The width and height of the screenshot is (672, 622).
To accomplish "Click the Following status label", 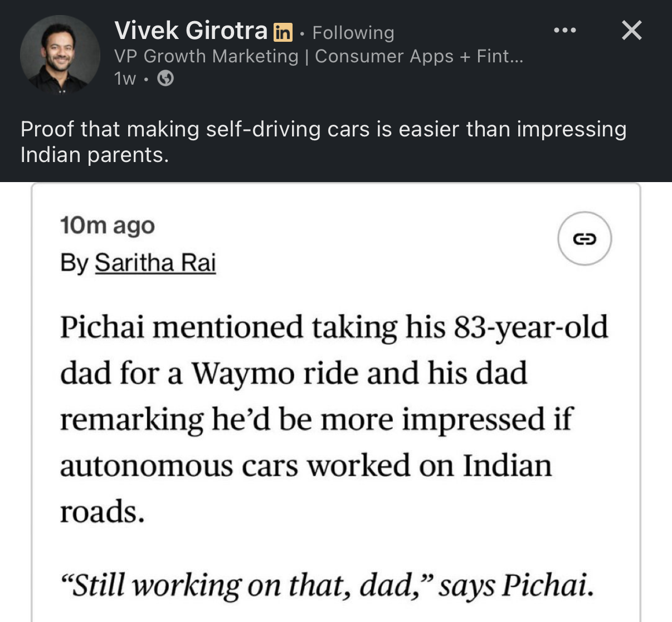I will click(x=353, y=33).
